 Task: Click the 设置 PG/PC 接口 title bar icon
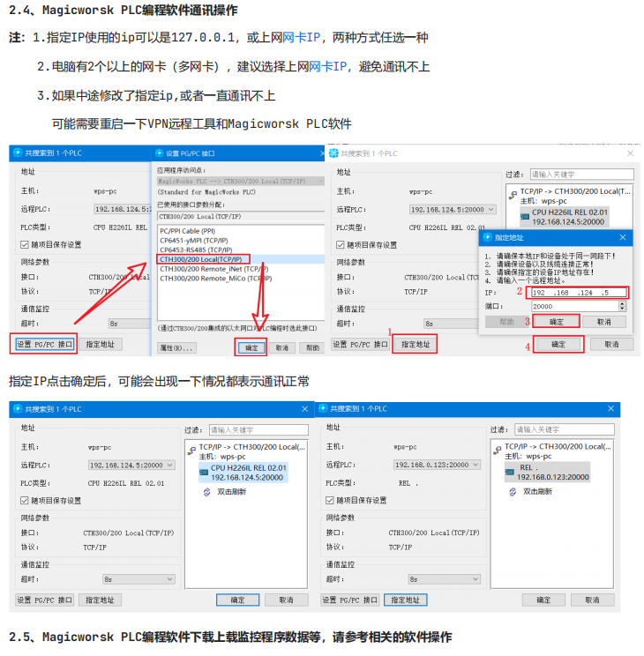pos(159,153)
